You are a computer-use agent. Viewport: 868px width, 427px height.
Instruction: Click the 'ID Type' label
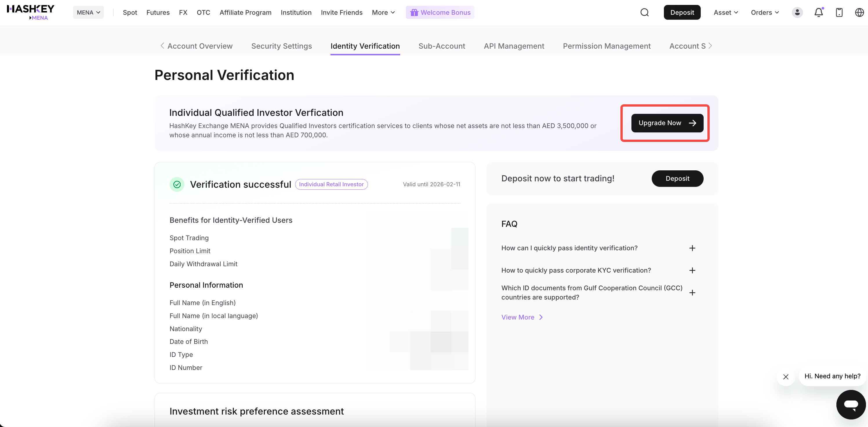(181, 355)
